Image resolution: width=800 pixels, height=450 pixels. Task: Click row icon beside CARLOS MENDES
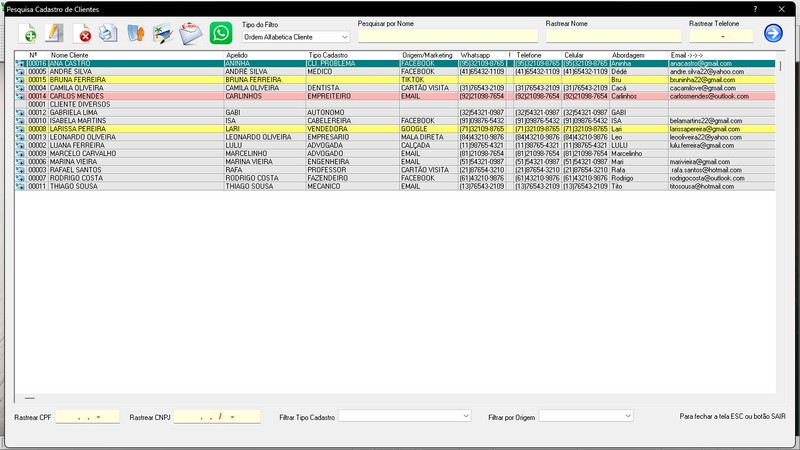(20, 96)
